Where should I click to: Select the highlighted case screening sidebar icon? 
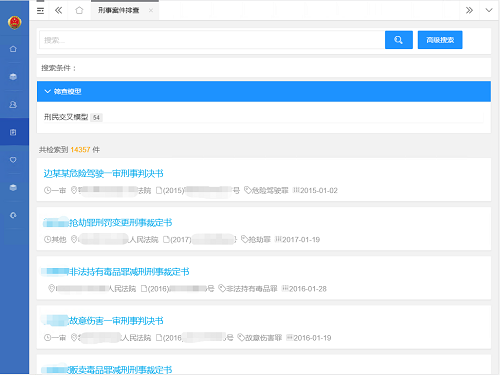(x=13, y=132)
